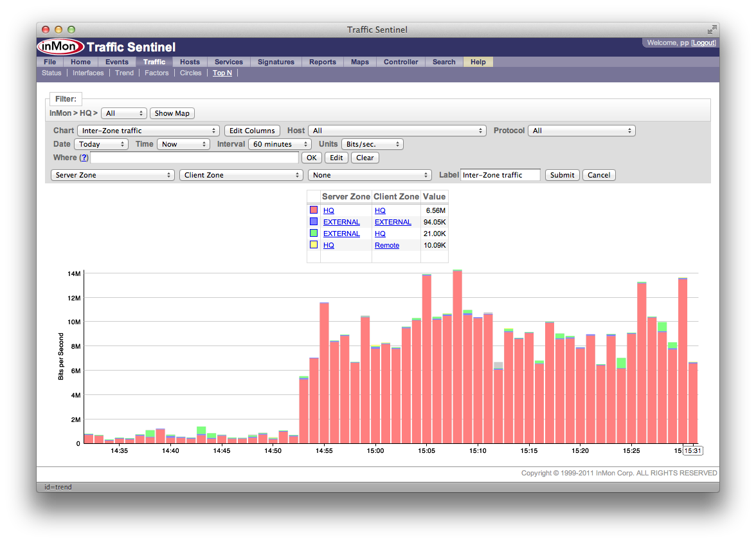Screen dimensions: 756x543
Task: Click the InMon logo
Action: (x=60, y=47)
